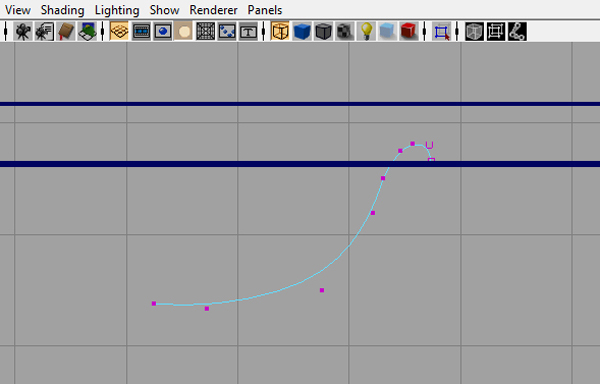Show the field chart overlay
The height and width of the screenshot is (384, 600).
pos(205,31)
